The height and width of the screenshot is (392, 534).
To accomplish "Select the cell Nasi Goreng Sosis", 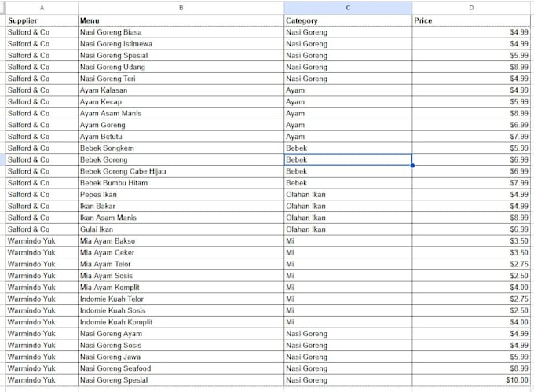I will pos(181,345).
